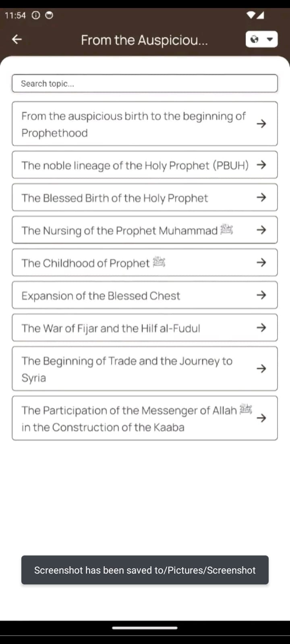The image size is (290, 644).
Task: Tap arrow on 'Nursing of the Prophet' row
Action: click(261, 230)
